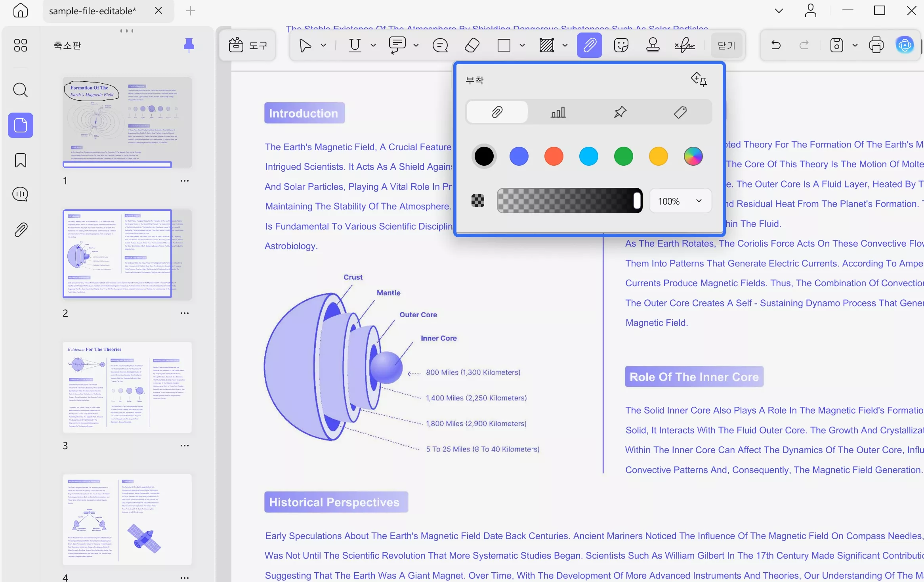Open the thumbnails grid view icon
924x582 pixels.
click(21, 45)
